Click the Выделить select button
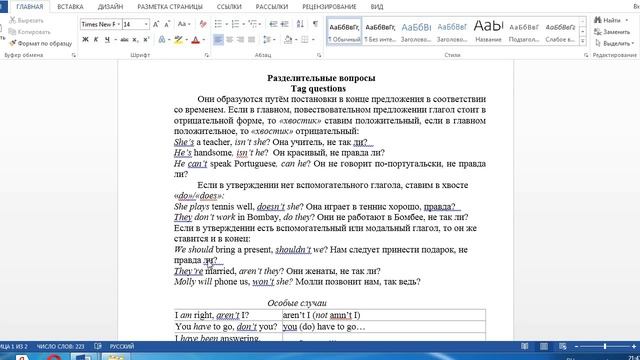Screen dimensions: 640x360 click(614, 43)
